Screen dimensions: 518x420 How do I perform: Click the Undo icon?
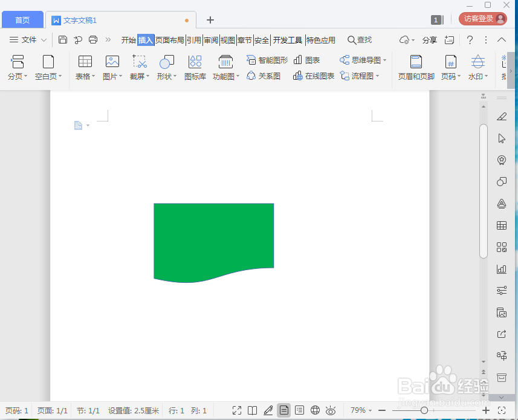coord(78,40)
